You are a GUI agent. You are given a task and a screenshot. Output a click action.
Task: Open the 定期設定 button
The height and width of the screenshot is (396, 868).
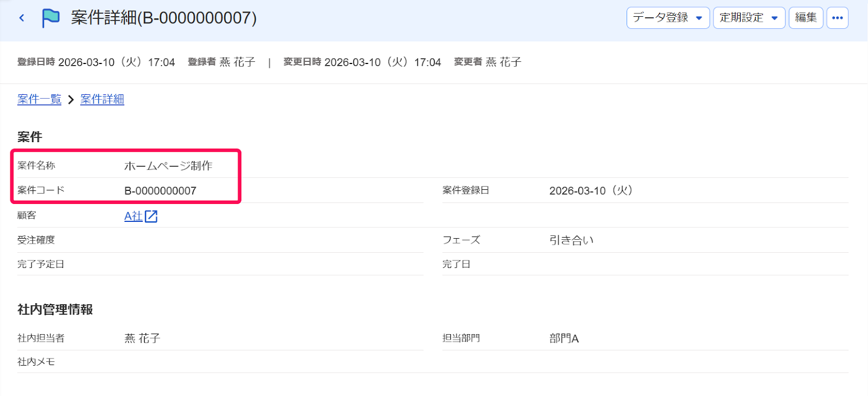(x=749, y=18)
